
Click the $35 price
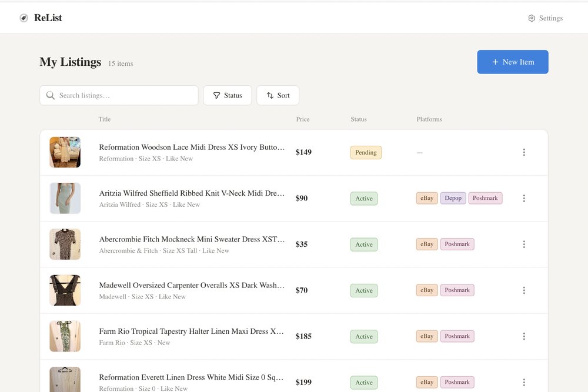pyautogui.click(x=302, y=244)
